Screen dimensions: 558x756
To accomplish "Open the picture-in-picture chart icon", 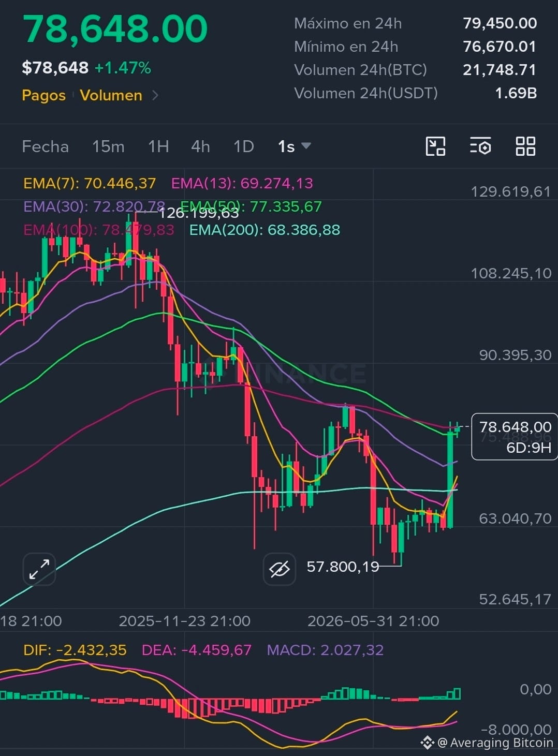I will 435,146.
